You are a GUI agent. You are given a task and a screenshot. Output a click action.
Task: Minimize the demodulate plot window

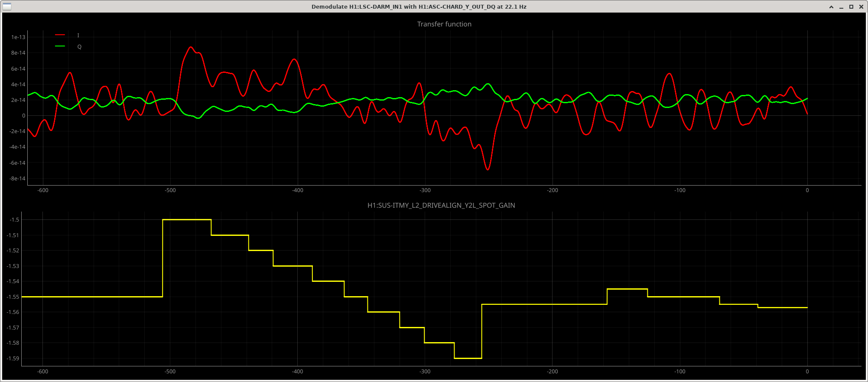click(841, 7)
